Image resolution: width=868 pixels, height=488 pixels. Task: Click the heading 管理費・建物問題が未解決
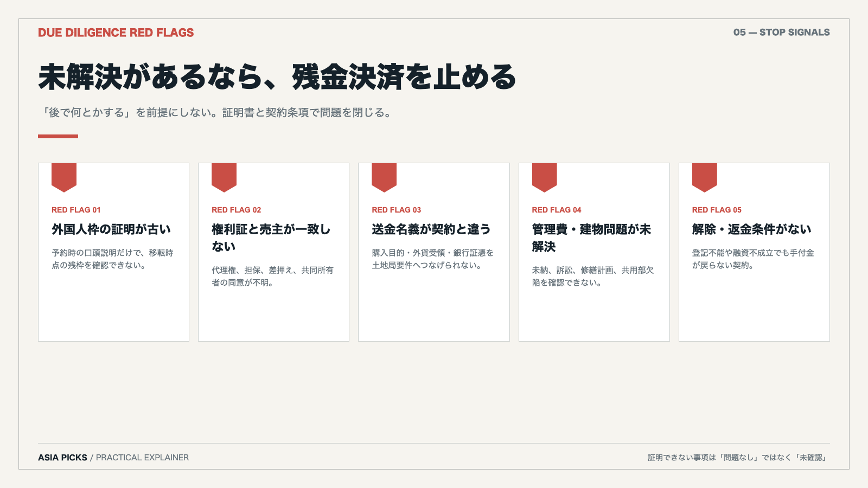[x=592, y=238]
